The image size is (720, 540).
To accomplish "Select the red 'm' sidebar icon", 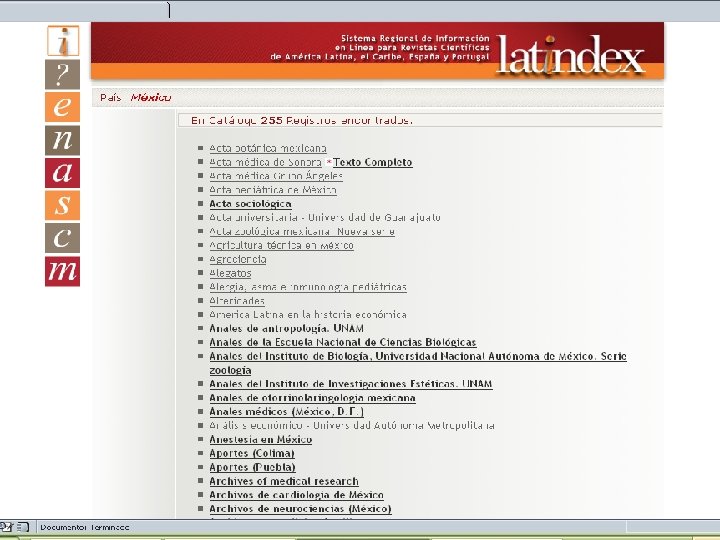I will (62, 271).
